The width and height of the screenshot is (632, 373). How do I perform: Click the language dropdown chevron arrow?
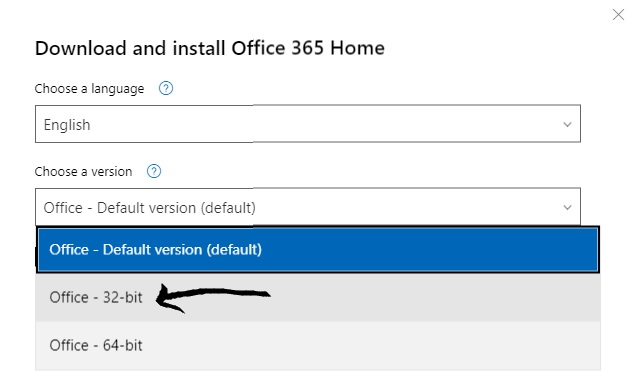[567, 125]
